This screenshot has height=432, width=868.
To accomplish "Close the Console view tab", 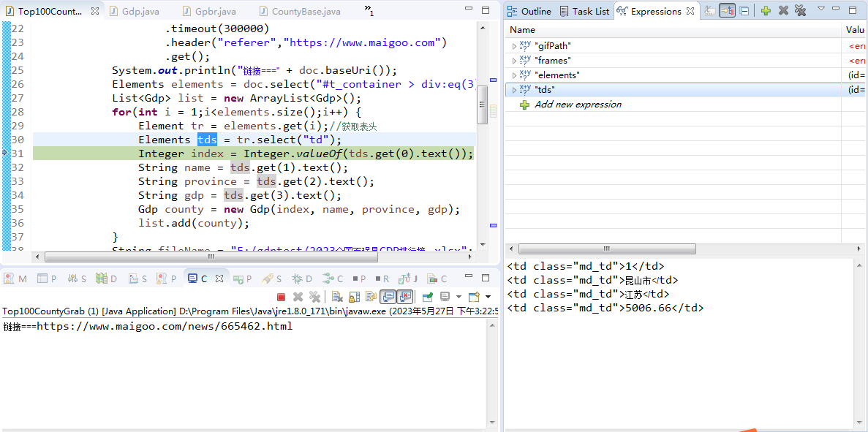I will pos(218,278).
